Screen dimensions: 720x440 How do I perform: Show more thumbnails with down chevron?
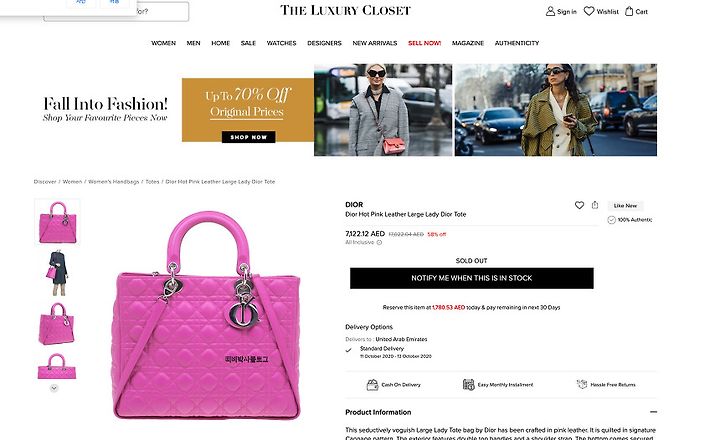(x=54, y=389)
